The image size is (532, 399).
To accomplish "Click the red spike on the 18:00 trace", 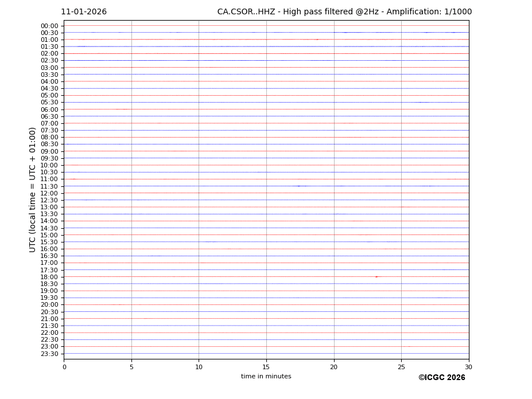I will tap(376, 277).
